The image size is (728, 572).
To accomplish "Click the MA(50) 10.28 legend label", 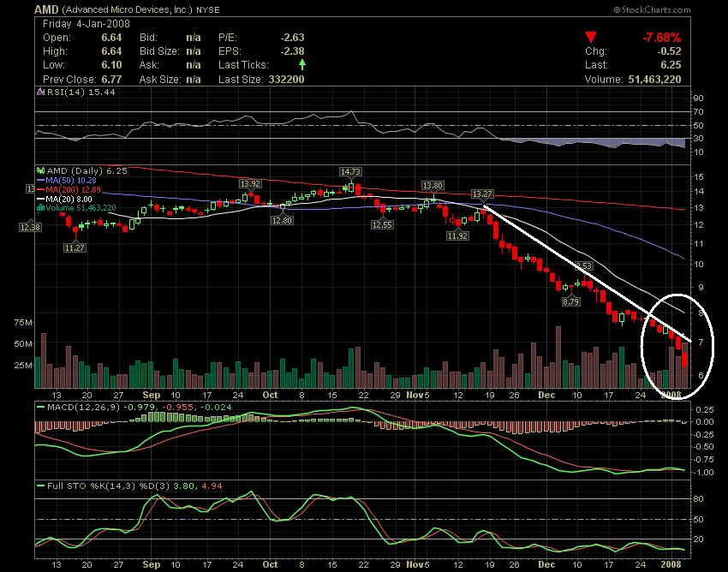I will point(71,180).
